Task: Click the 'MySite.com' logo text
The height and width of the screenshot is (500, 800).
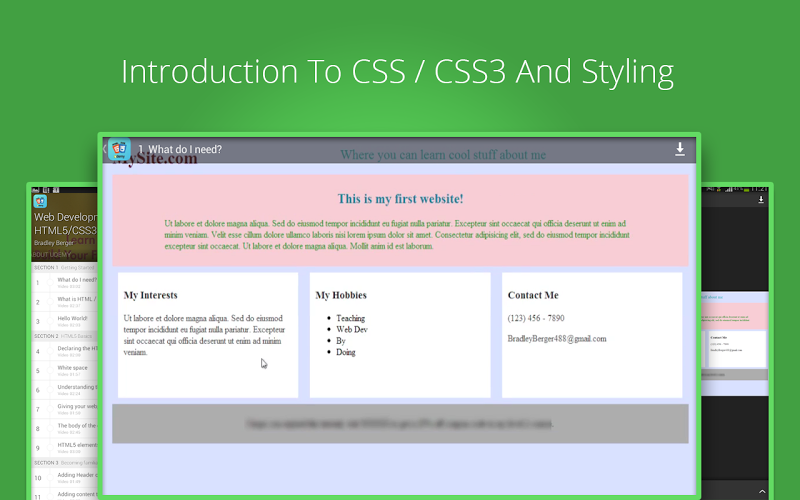Action: (x=155, y=159)
